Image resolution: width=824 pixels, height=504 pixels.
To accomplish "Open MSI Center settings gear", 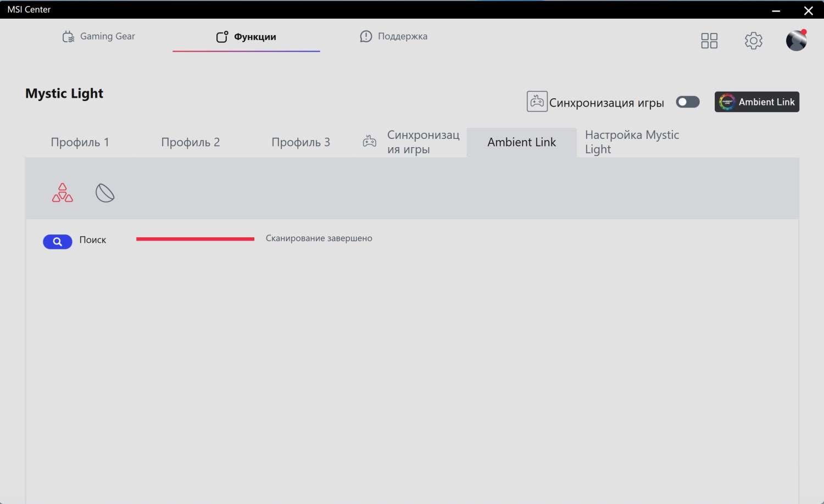I will tap(754, 41).
